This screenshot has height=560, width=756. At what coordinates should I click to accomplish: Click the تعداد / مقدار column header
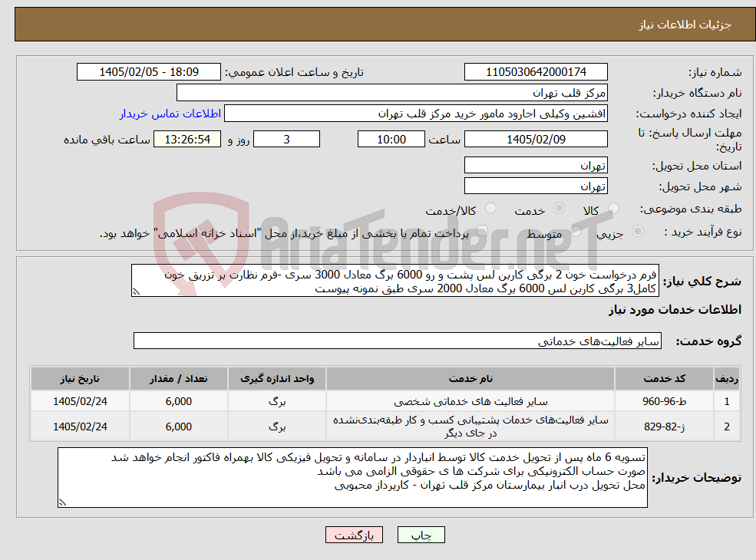(178, 379)
